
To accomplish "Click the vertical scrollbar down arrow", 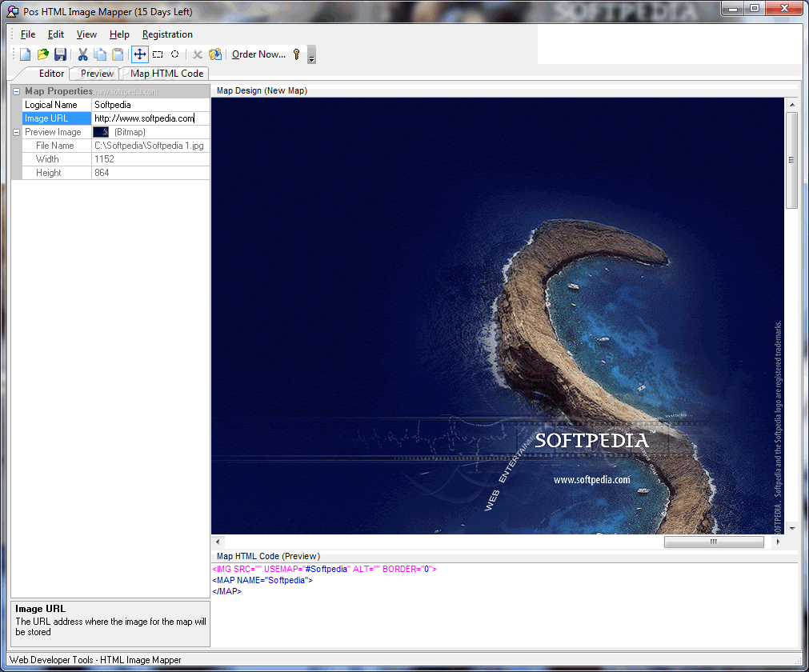I will [792, 528].
